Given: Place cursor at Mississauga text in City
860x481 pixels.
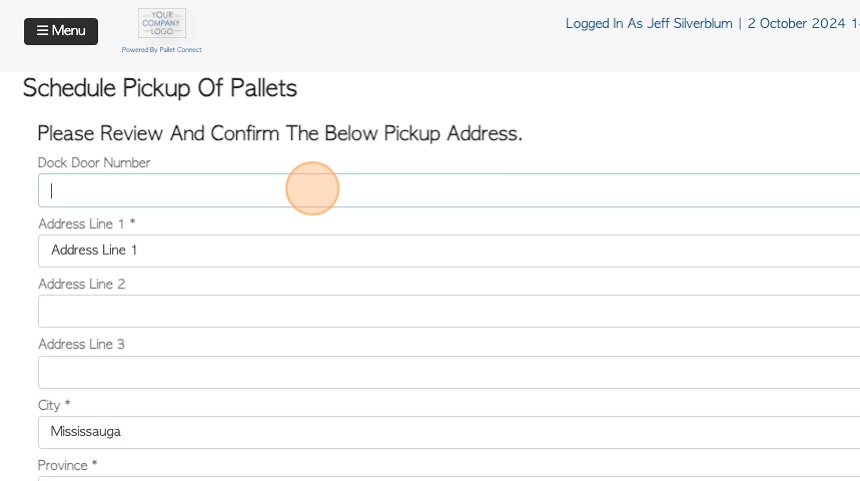Looking at the screenshot, I should 86,432.
